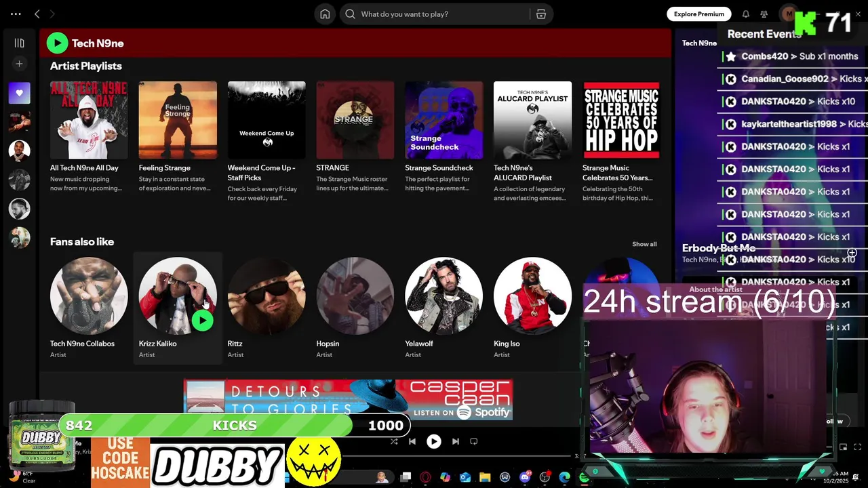Create a playlist with plus icon
Image resolution: width=868 pixels, height=488 pixels.
[x=19, y=64]
